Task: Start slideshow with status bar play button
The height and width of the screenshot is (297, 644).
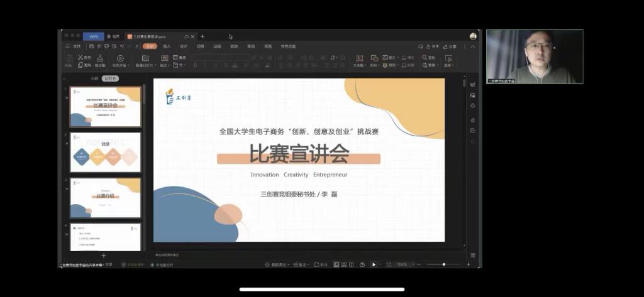Action: click(374, 264)
